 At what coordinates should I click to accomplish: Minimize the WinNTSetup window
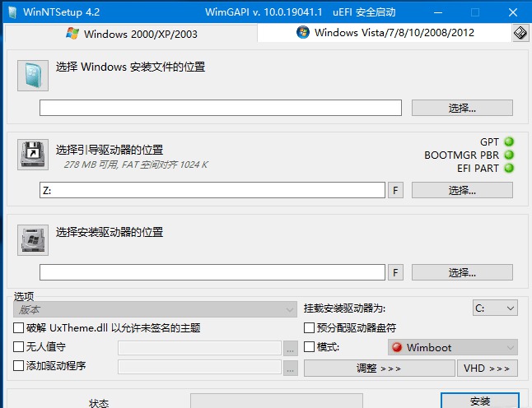(x=438, y=12)
